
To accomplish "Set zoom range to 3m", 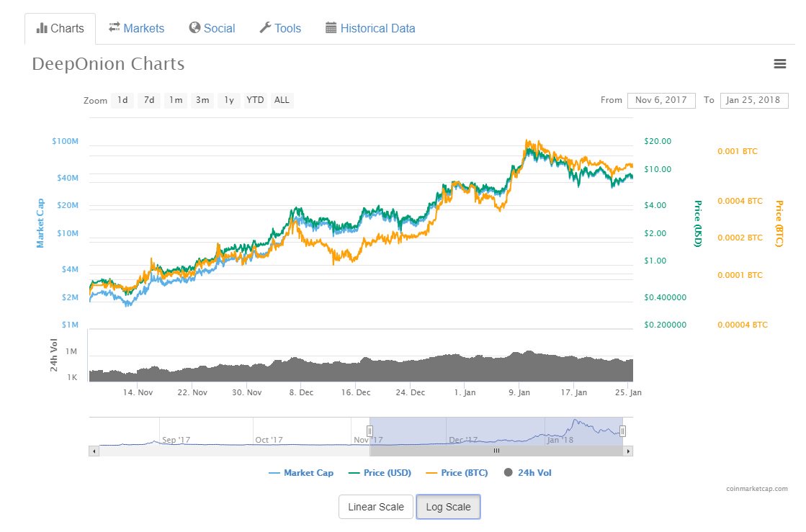I will coord(202,100).
